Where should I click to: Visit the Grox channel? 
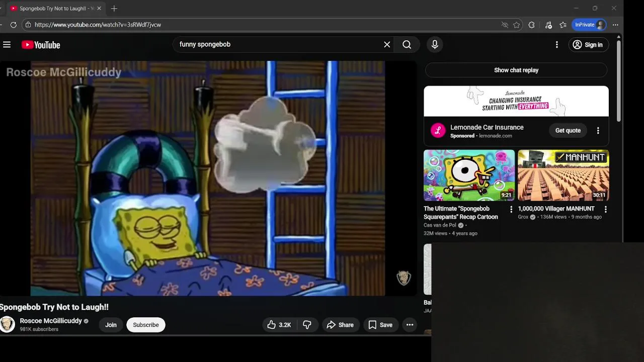(x=523, y=217)
